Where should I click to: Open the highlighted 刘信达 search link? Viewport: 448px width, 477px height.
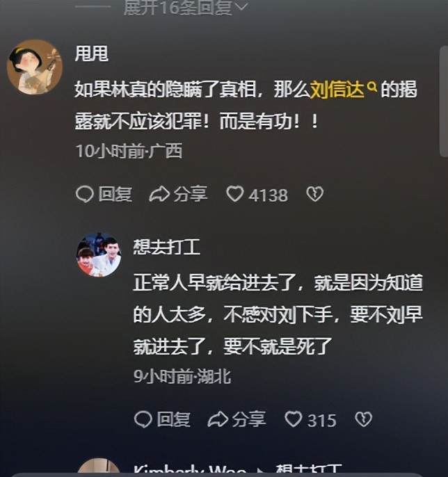pyautogui.click(x=337, y=90)
